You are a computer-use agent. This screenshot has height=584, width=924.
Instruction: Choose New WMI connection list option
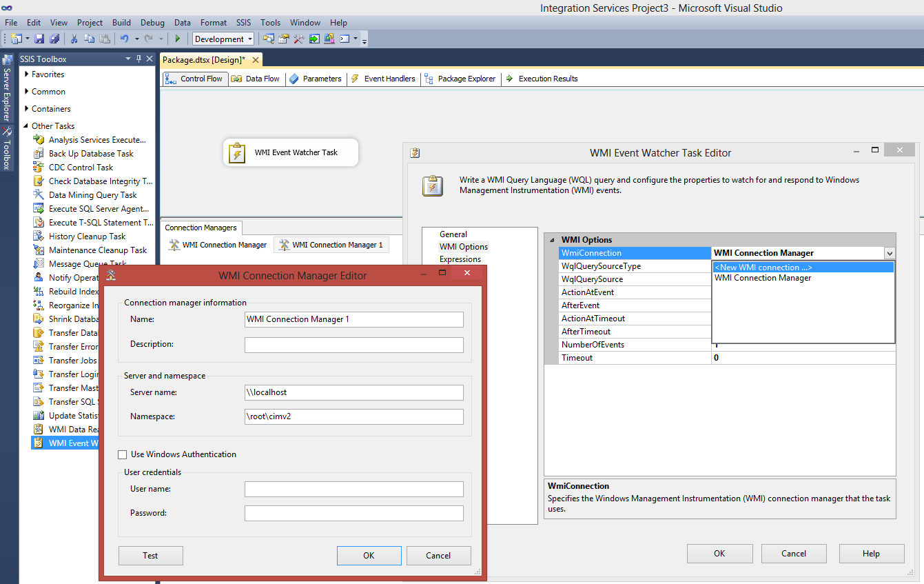tap(803, 268)
